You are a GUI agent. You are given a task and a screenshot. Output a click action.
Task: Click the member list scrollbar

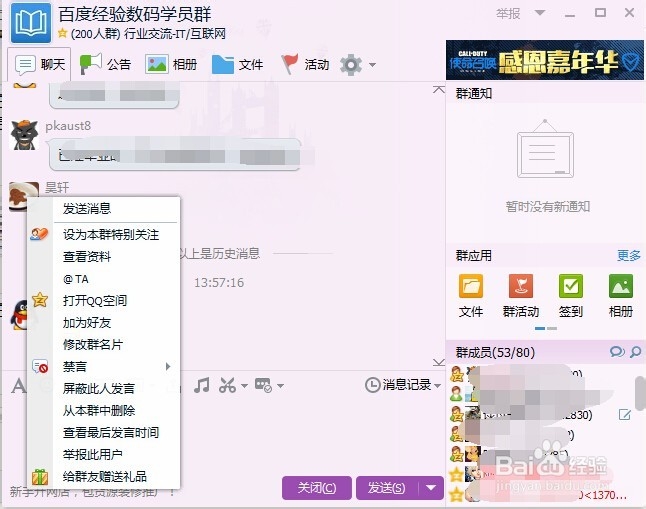(x=640, y=393)
